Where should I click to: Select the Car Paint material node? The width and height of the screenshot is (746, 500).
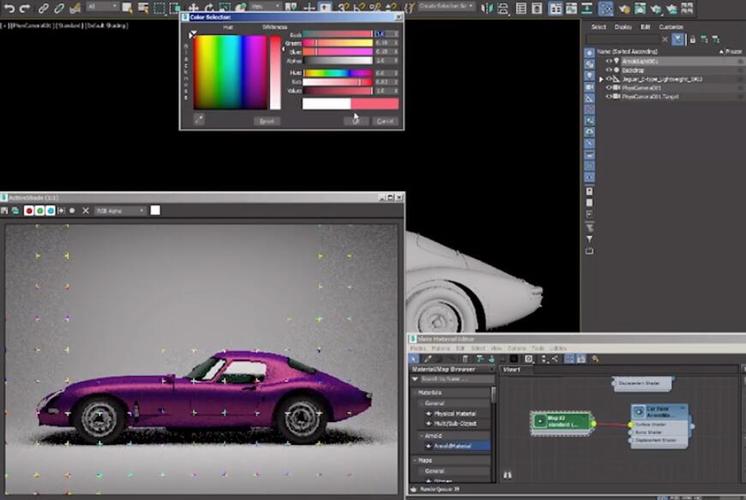(659, 409)
